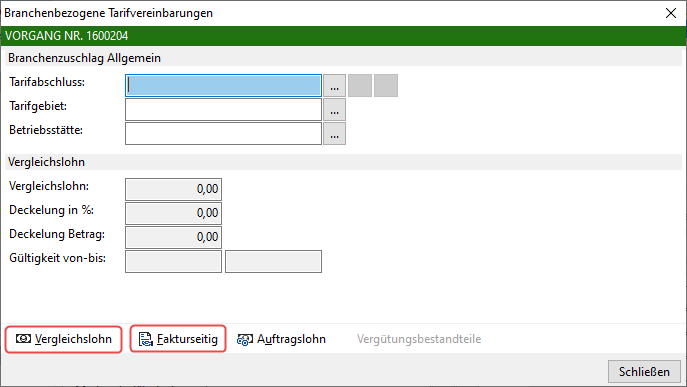Screen dimensions: 687x387
Task: Click the Tarifabschluss label
Action: (47, 82)
